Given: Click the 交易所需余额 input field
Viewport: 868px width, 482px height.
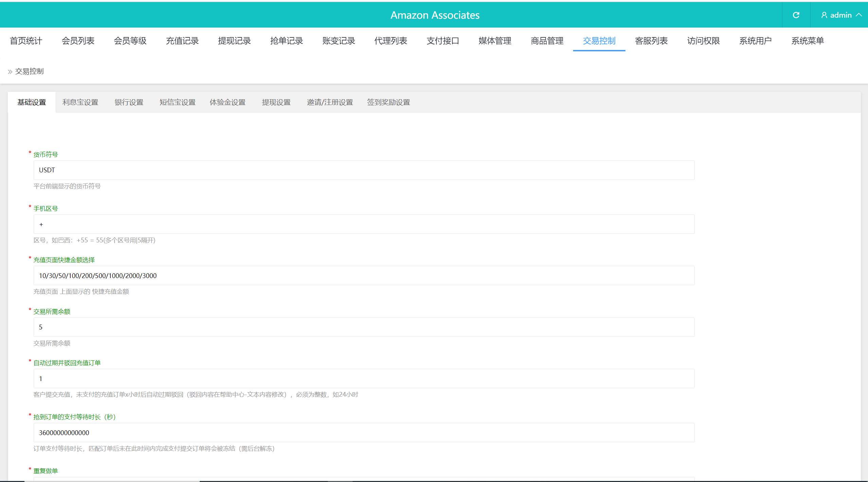Looking at the screenshot, I should tap(364, 327).
